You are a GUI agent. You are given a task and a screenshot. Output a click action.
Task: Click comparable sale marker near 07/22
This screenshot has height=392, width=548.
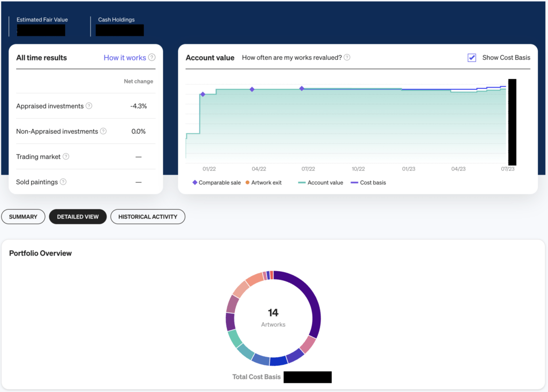click(x=302, y=89)
